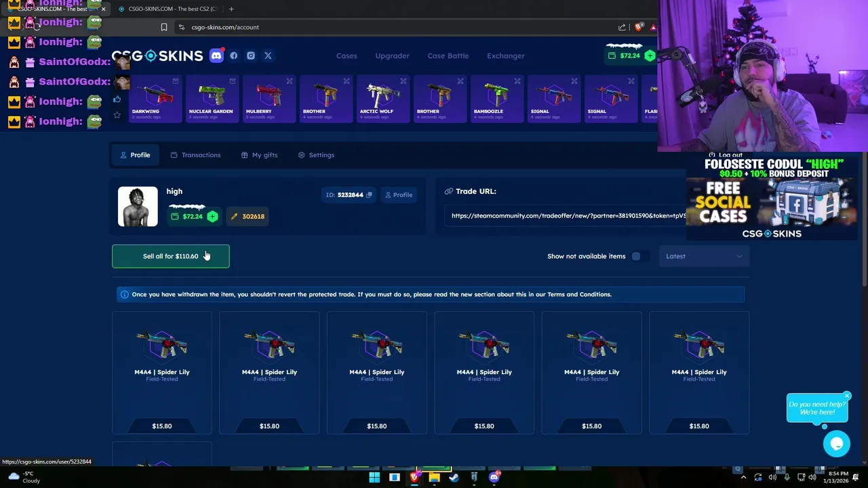Click the notification bell in the system tray

(856, 477)
